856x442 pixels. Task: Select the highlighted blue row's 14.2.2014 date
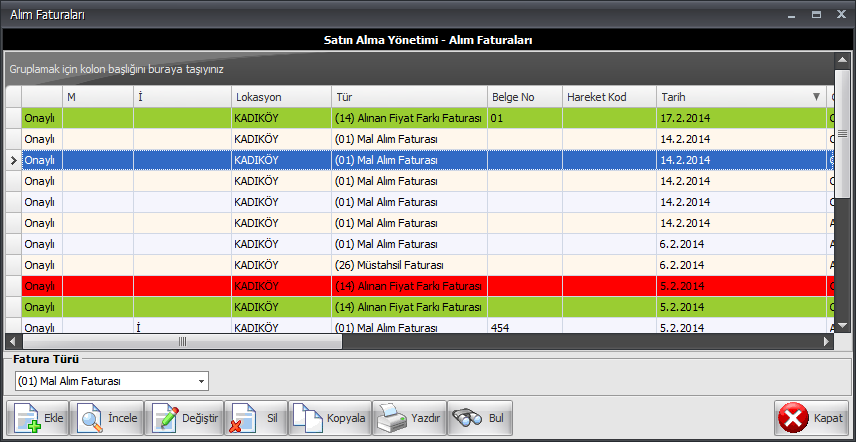click(x=741, y=160)
